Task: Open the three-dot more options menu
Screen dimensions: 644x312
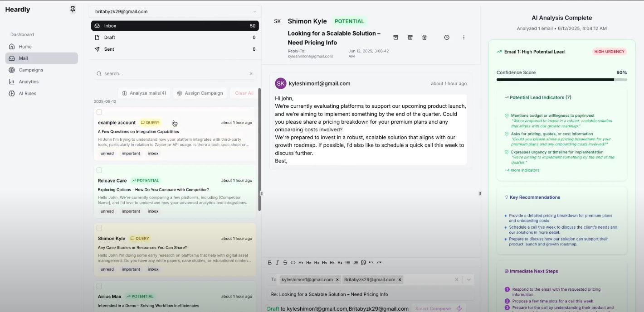Action: 463,38
